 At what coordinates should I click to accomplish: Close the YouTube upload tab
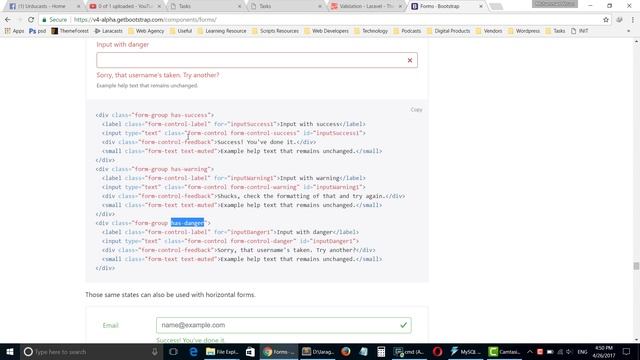pos(159,6)
